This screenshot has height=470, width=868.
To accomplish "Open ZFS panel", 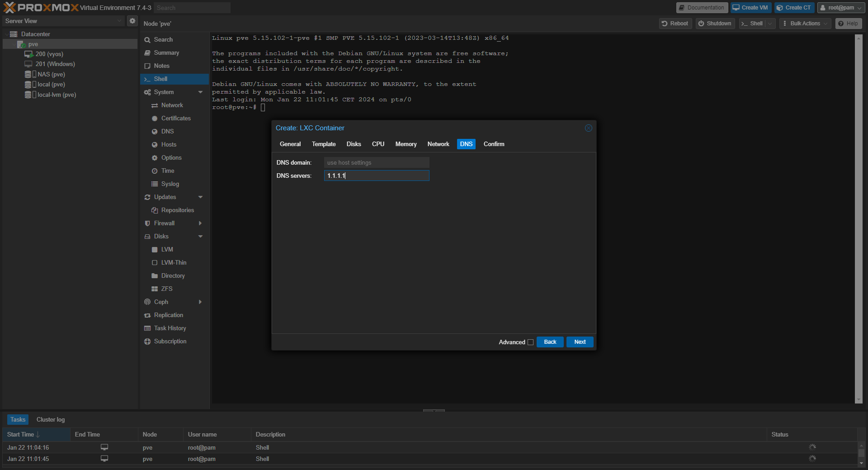I will 175,289.
